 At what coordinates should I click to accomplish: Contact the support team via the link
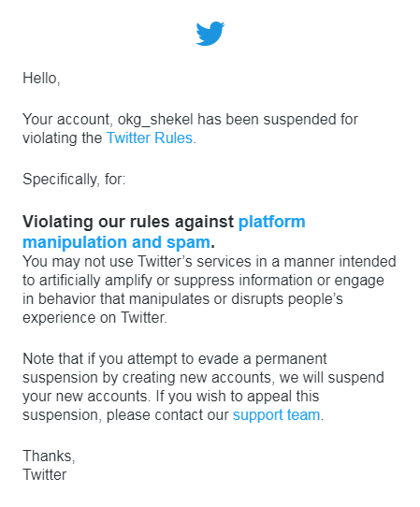tap(277, 415)
